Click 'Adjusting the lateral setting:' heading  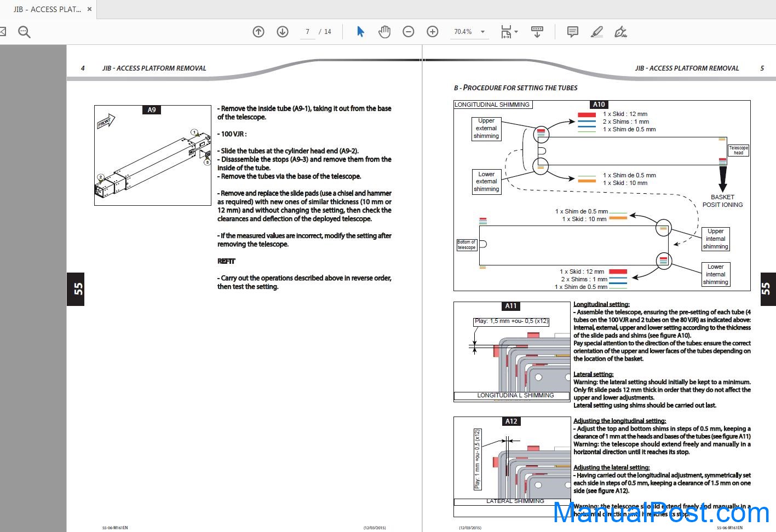612,467
